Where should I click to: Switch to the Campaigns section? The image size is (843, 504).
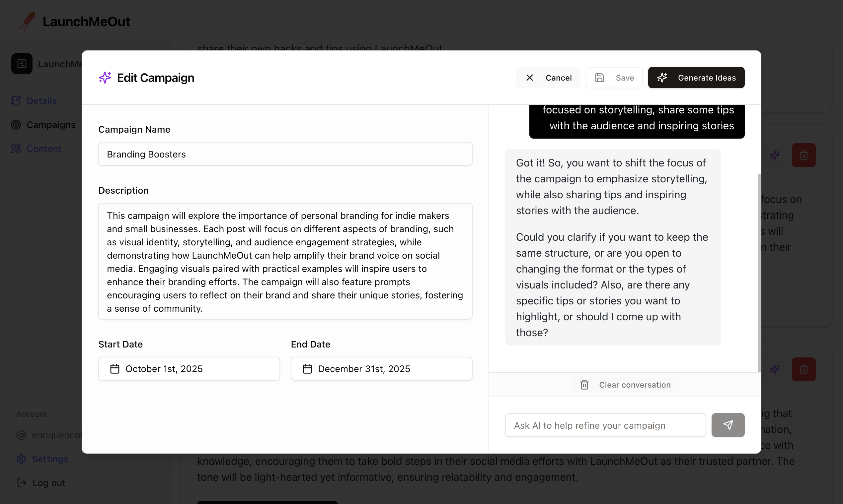coord(51,125)
